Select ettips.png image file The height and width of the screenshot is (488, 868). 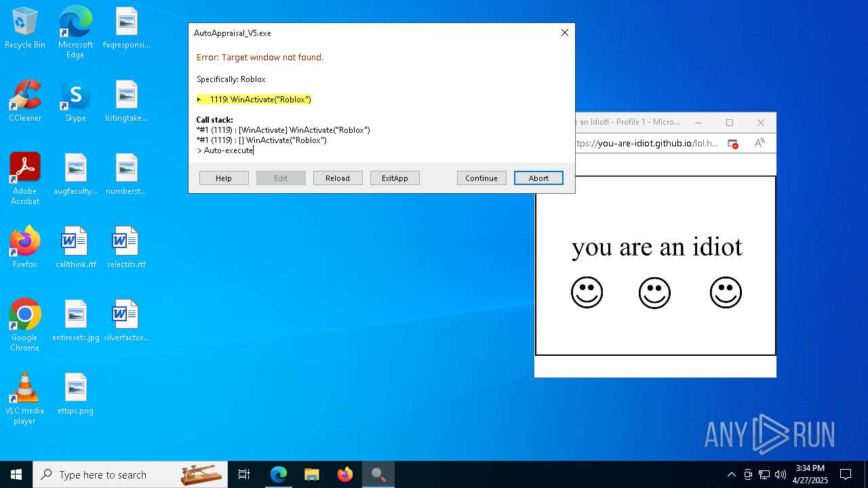pos(75,394)
